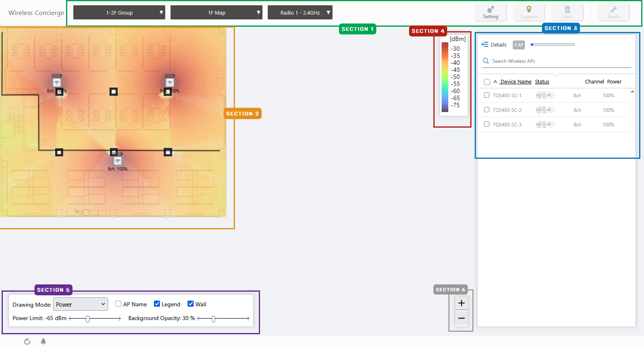Open the 1-2F Group dropdown
The height and width of the screenshot is (348, 644).
point(119,13)
